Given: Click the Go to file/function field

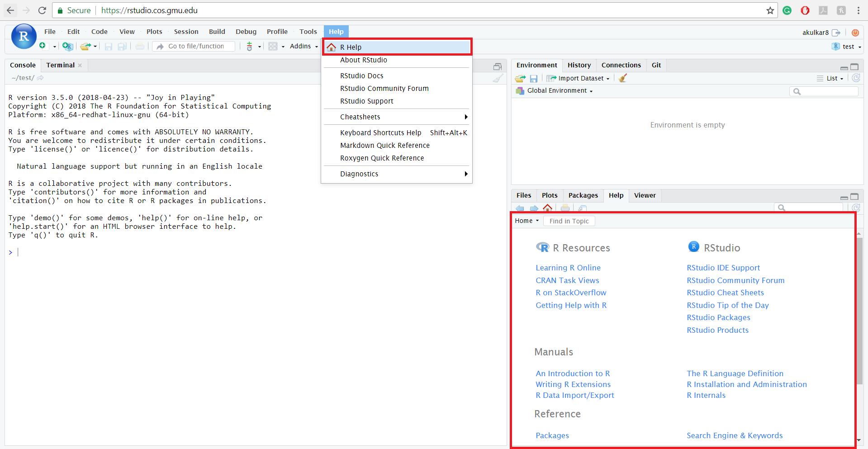Looking at the screenshot, I should [x=194, y=46].
